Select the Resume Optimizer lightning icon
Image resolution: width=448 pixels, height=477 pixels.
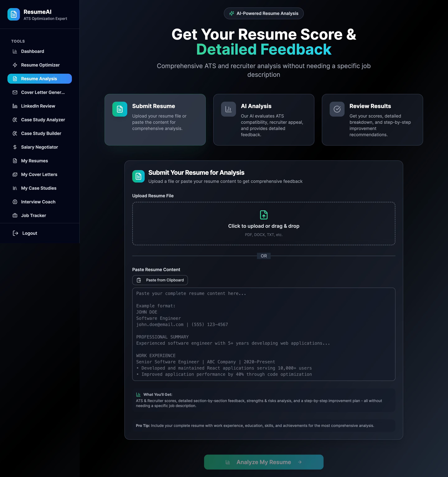(x=15, y=65)
